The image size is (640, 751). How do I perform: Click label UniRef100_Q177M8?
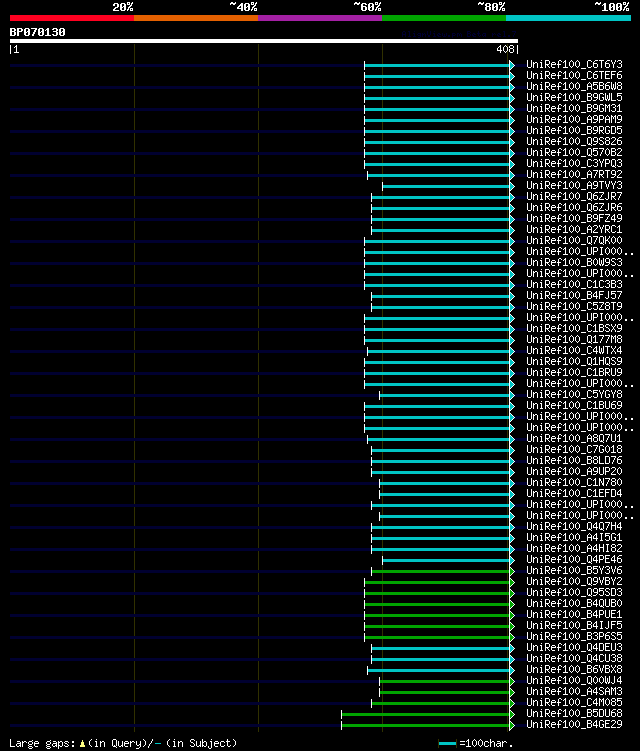coord(574,340)
